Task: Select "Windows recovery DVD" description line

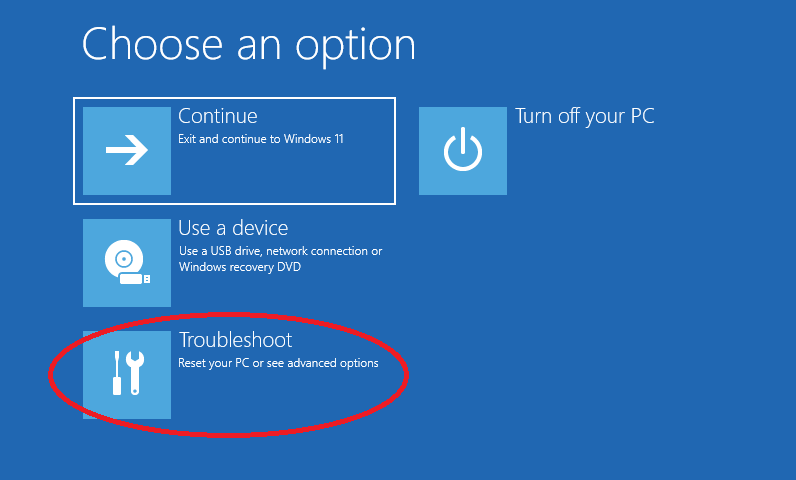Action: (240, 267)
